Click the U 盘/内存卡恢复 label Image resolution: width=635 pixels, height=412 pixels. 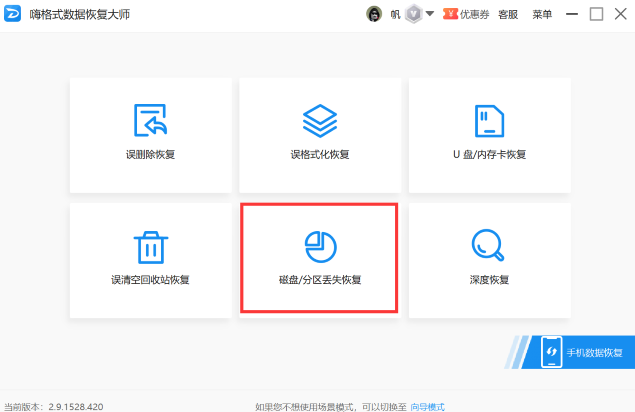point(489,154)
